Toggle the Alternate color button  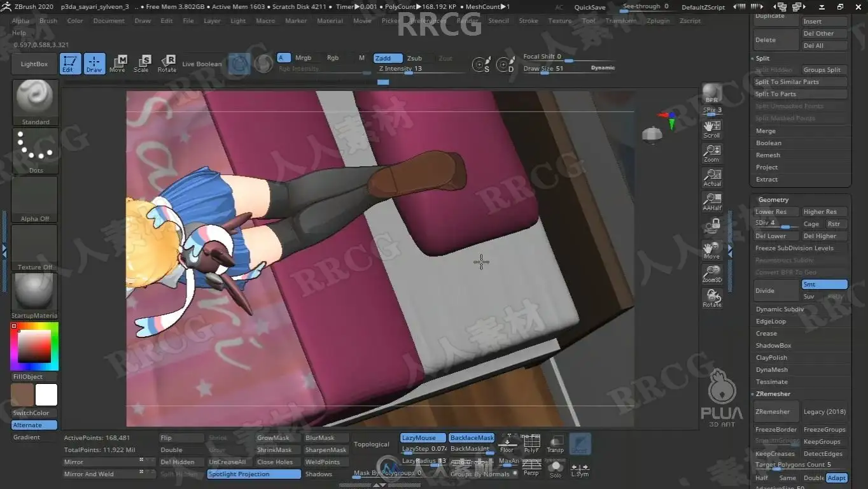pyautogui.click(x=34, y=425)
